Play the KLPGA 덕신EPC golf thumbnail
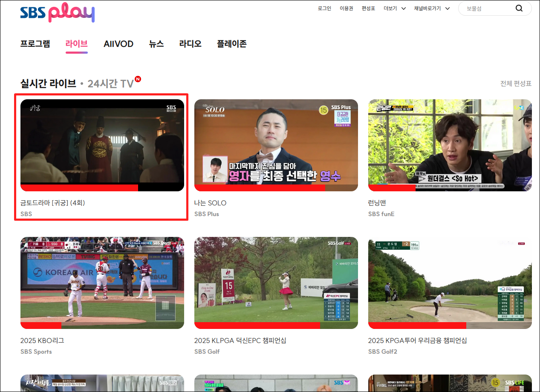This screenshot has height=392, width=540. [276, 283]
